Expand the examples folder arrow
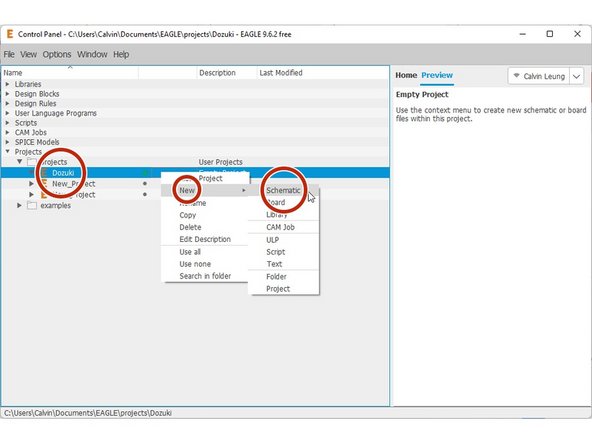Viewport: 592px width, 444px height. (19, 205)
